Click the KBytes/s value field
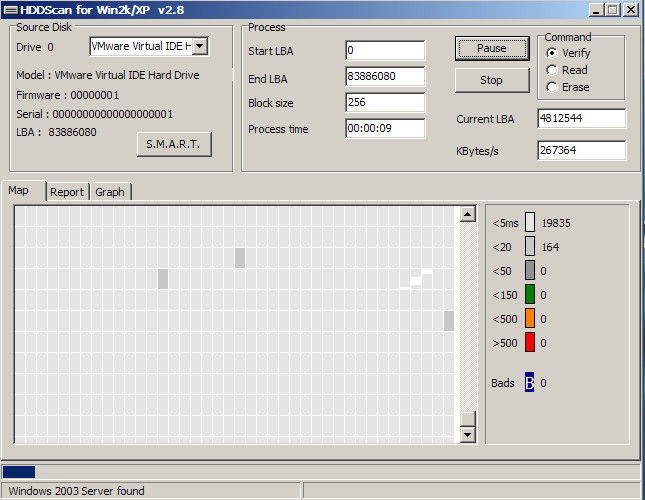The width and height of the screenshot is (645, 500). 582,150
